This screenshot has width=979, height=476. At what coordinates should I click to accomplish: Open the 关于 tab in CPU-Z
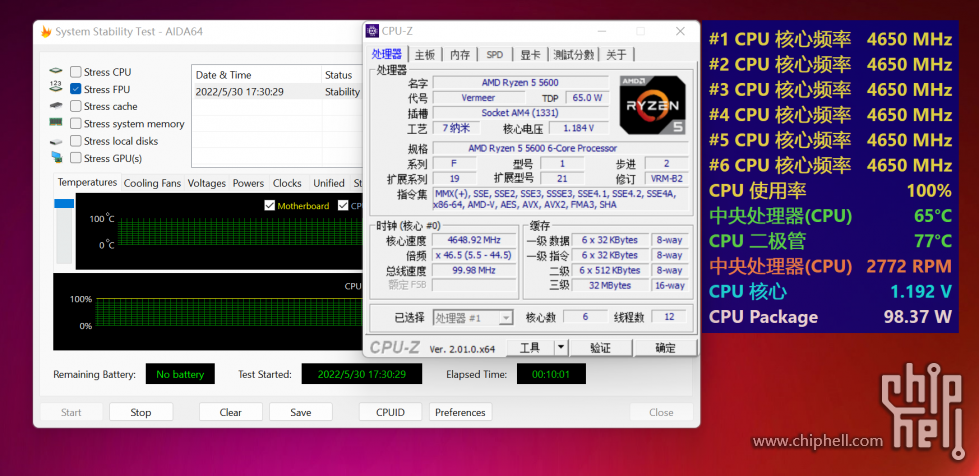(x=616, y=54)
